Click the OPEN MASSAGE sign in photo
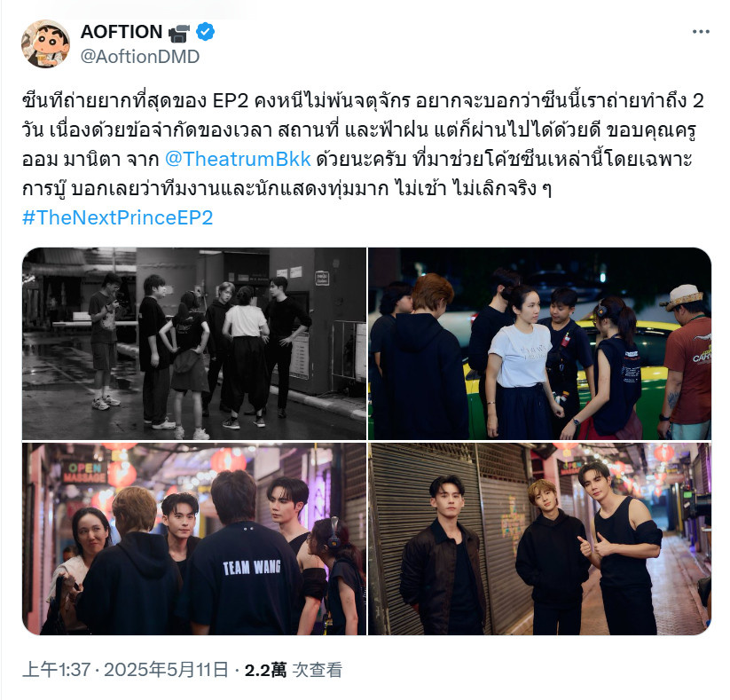The width and height of the screenshot is (730, 700). coord(85,472)
